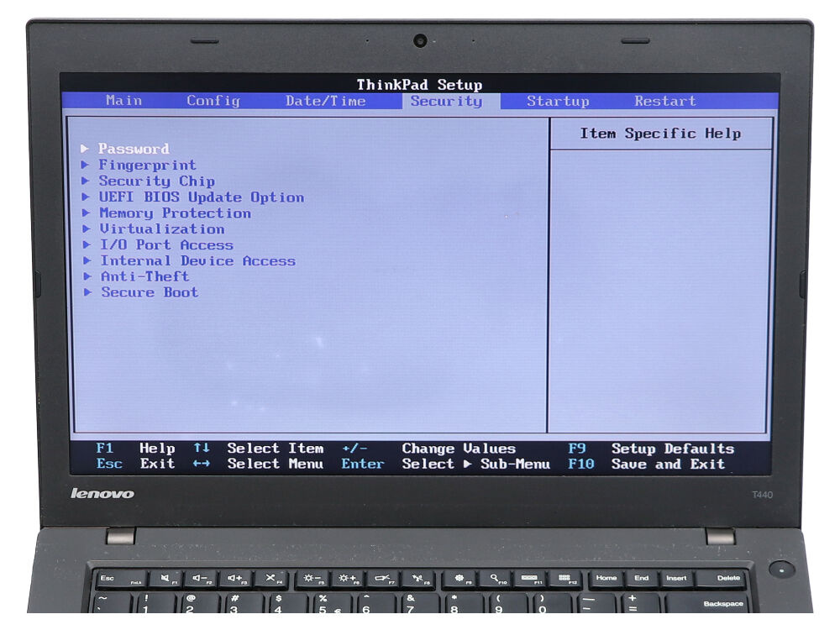The height and width of the screenshot is (630, 840).
Task: Select the Security tab
Action: pos(446,101)
